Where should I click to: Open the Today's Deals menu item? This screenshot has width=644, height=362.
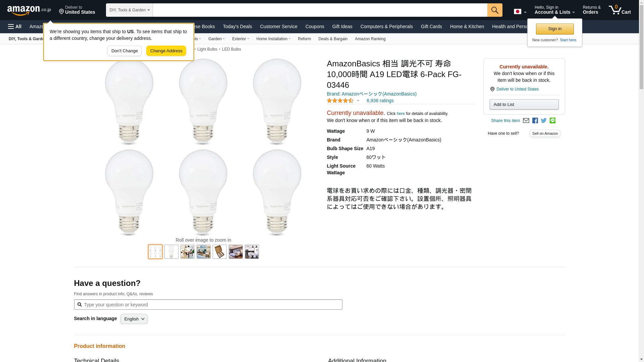tap(237, 26)
